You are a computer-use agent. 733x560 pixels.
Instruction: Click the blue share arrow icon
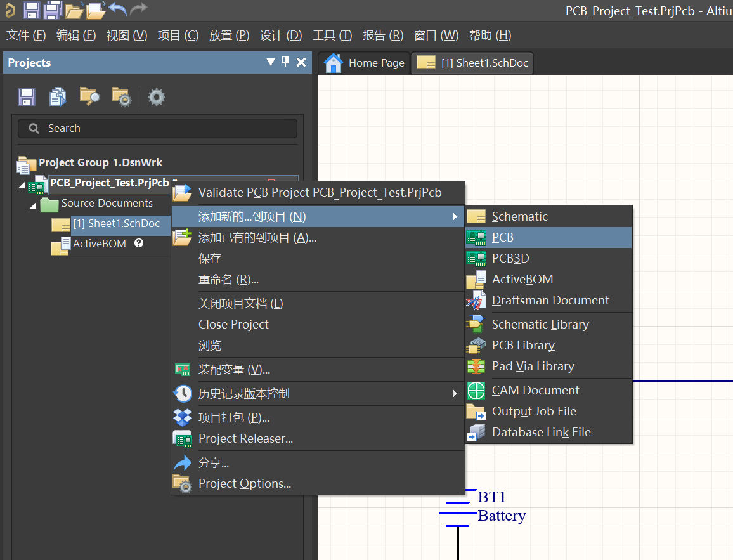pyautogui.click(x=183, y=463)
